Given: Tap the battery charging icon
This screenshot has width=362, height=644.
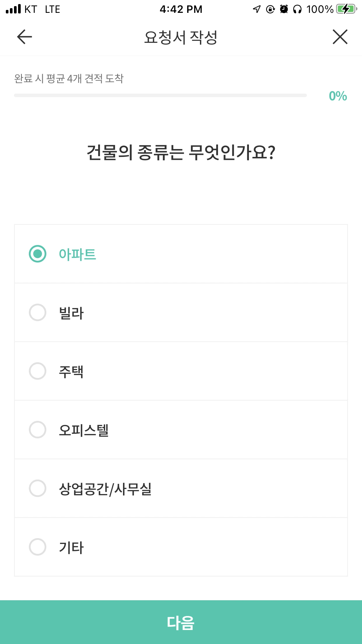Looking at the screenshot, I should click(346, 9).
